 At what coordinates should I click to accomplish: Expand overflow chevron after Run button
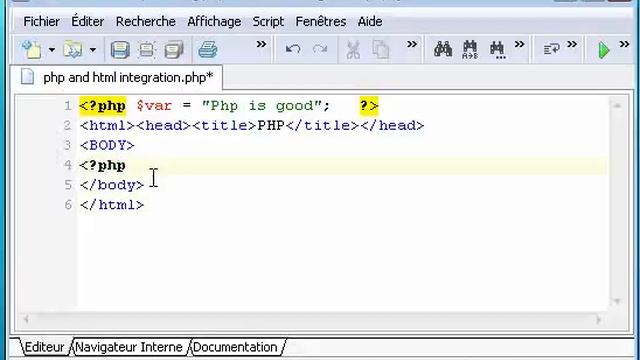(x=624, y=44)
